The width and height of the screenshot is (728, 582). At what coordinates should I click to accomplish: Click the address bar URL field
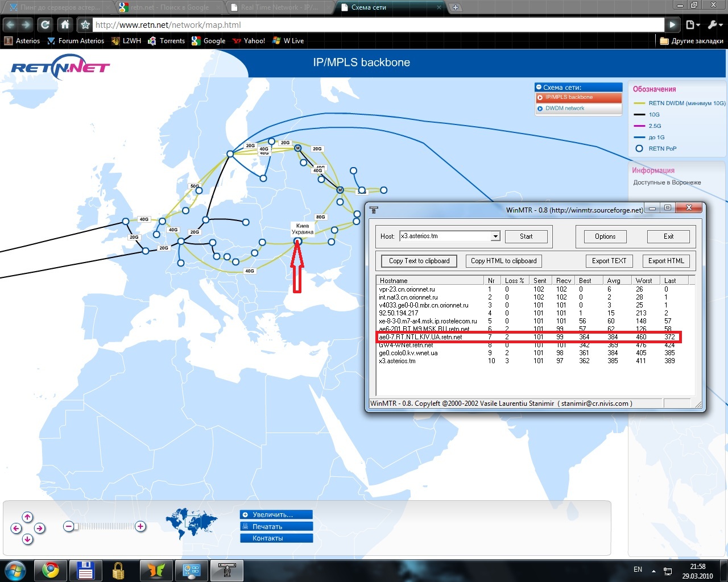pos(378,25)
